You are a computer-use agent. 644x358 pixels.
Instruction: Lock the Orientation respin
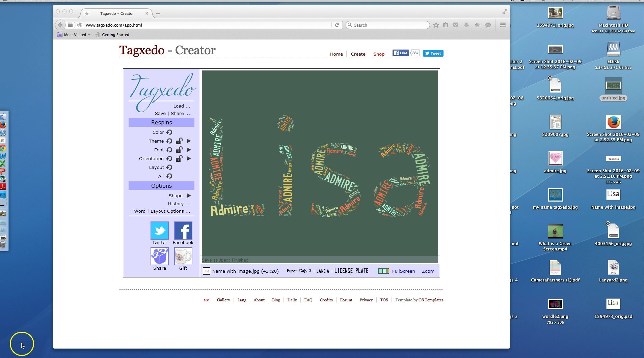tap(179, 159)
